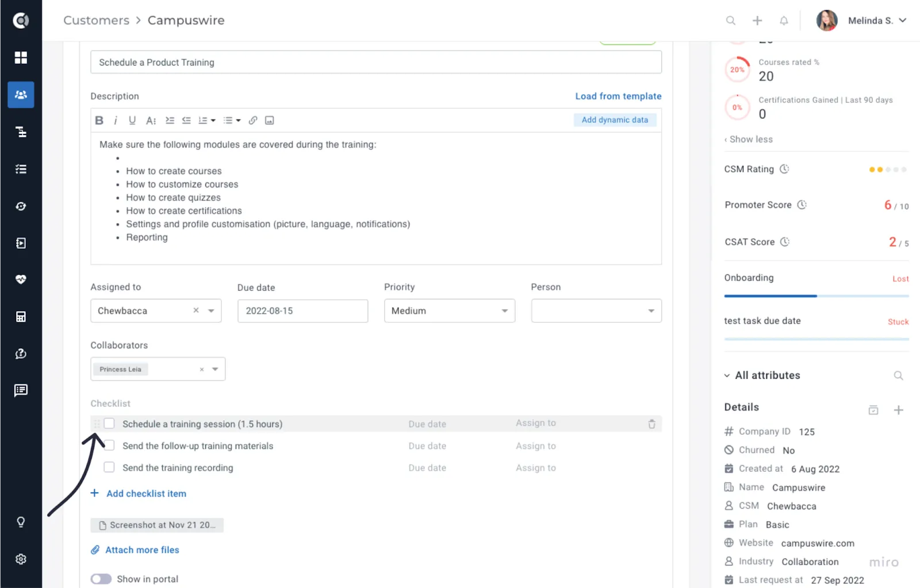Open the health heart icon in sidebar

[x=21, y=279]
